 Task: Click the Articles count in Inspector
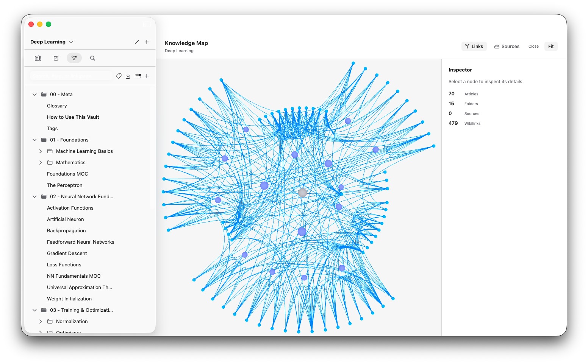[x=452, y=94]
